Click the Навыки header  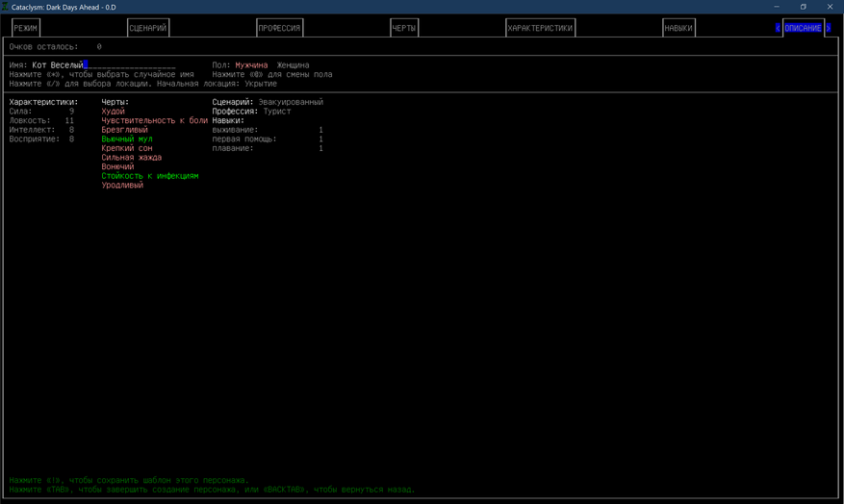[228, 120]
